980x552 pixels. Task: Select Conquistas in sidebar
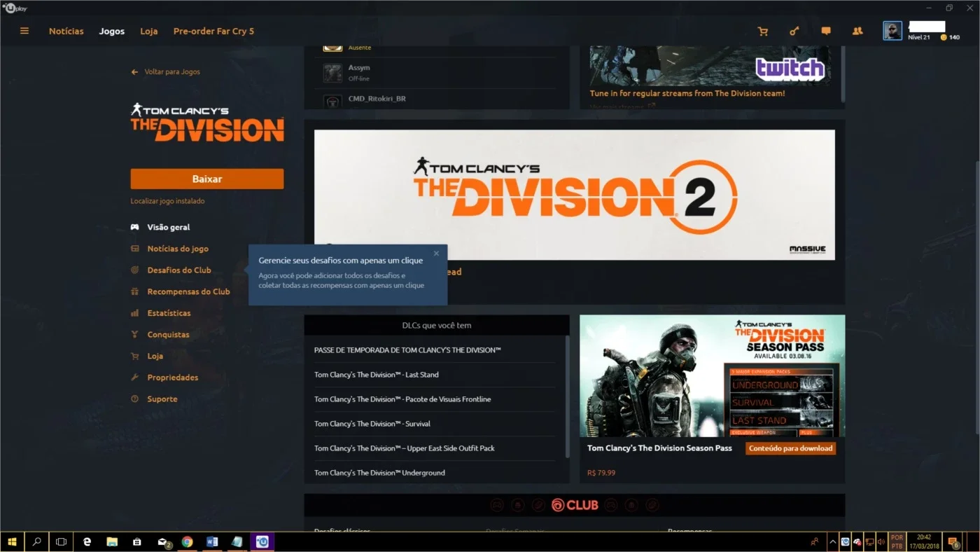coord(168,335)
